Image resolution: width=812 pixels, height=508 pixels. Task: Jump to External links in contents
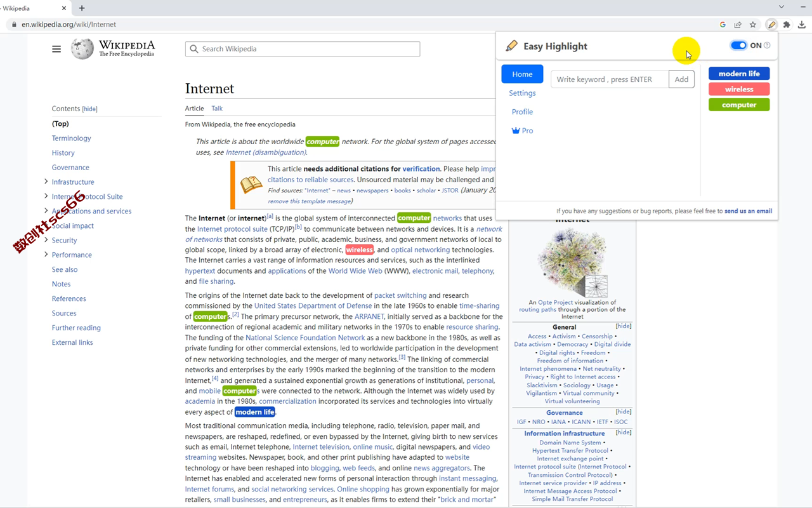click(72, 343)
